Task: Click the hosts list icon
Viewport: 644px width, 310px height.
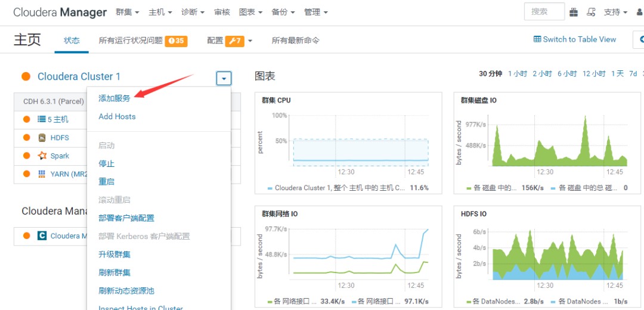Action: (x=42, y=119)
